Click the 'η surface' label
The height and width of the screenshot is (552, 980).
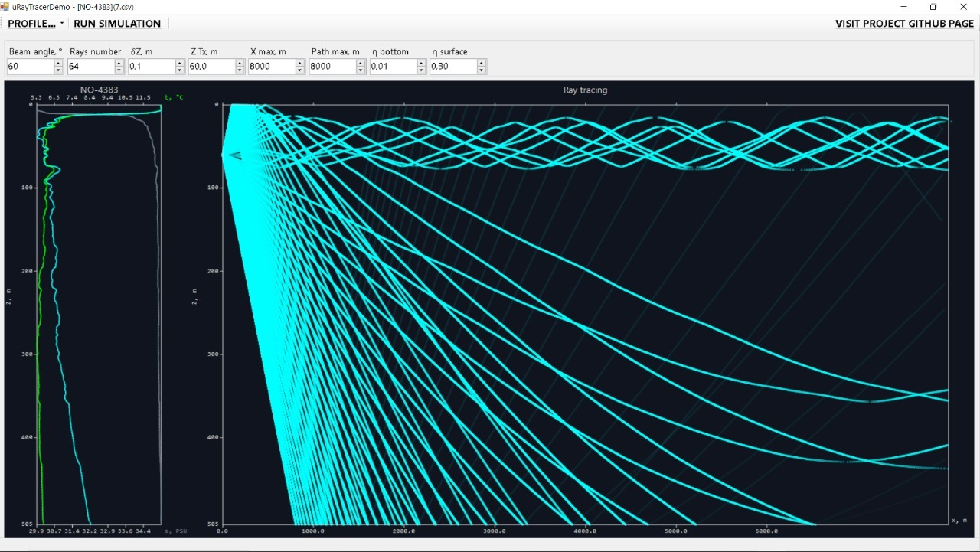point(449,51)
